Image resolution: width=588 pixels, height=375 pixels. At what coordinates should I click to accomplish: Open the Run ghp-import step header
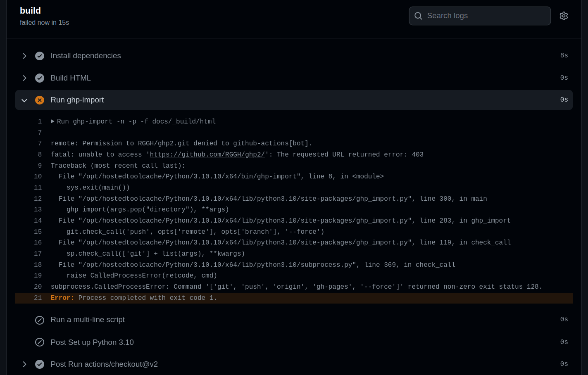(x=77, y=100)
